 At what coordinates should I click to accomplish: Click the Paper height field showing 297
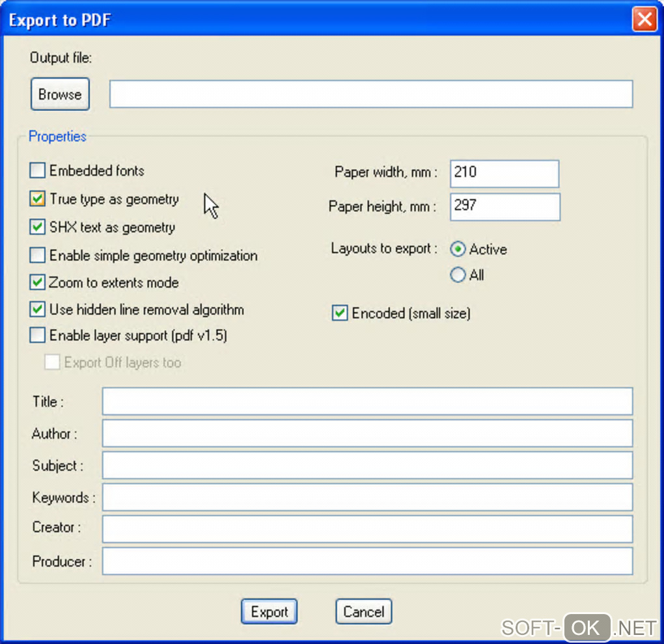[x=505, y=207]
